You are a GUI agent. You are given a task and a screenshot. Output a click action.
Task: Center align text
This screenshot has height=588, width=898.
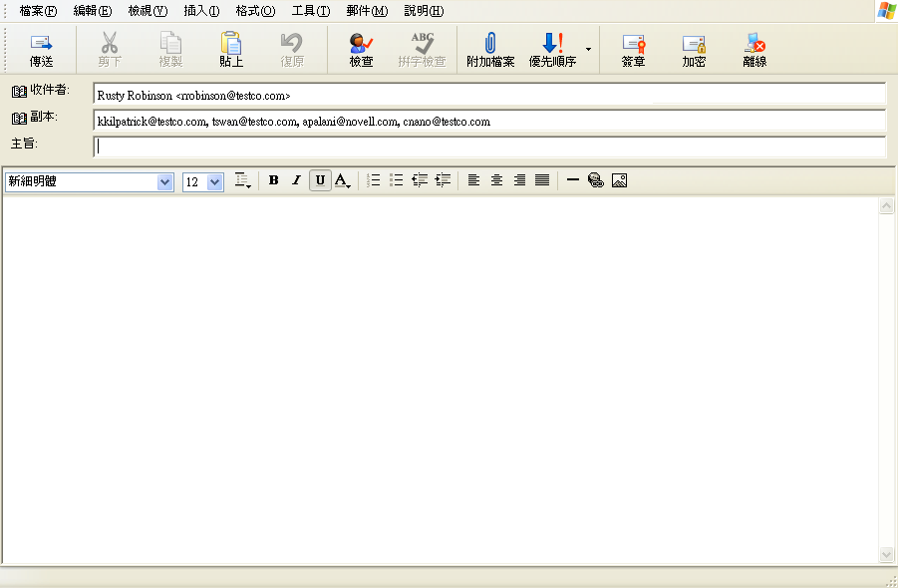coord(496,180)
